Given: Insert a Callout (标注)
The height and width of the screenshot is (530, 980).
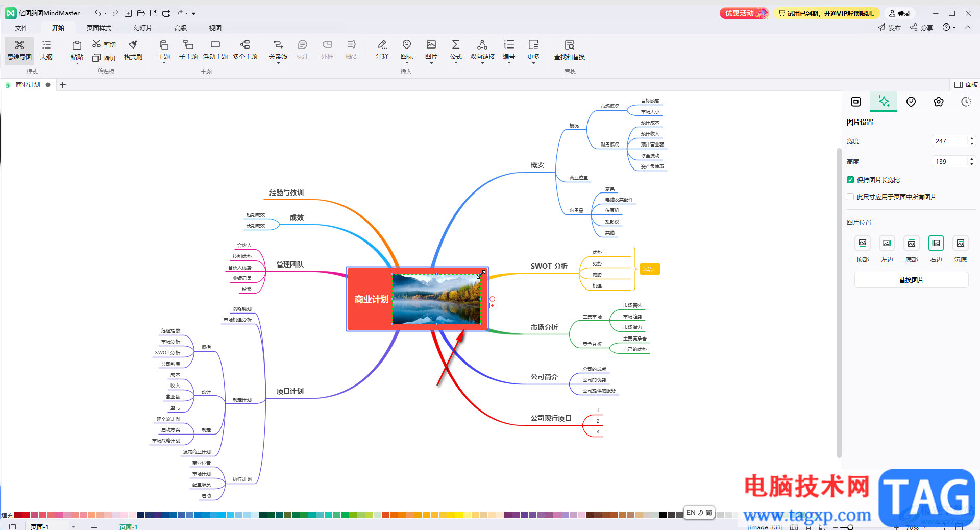Looking at the screenshot, I should tap(303, 51).
